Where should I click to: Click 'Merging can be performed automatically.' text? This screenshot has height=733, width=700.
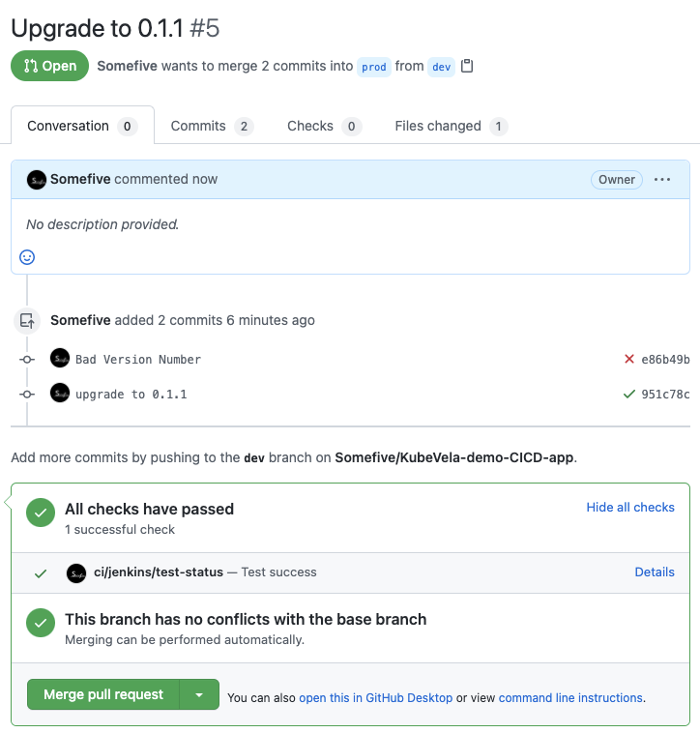point(185,640)
